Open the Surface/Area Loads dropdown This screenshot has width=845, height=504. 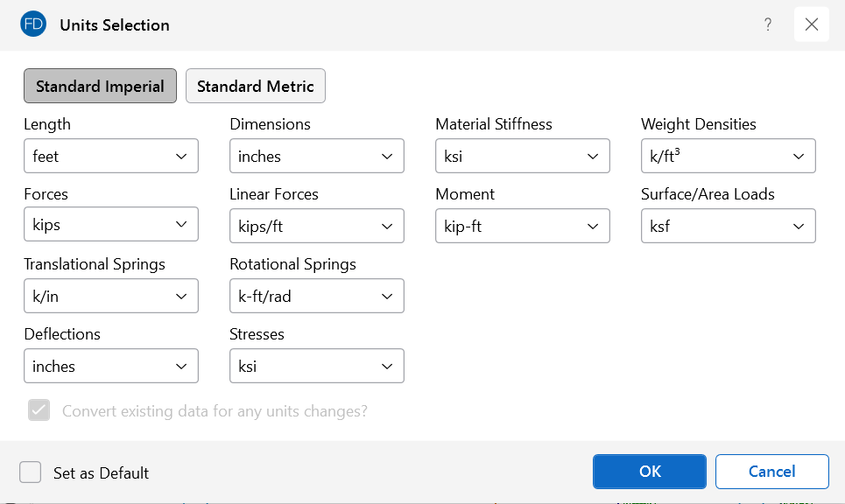coord(729,227)
